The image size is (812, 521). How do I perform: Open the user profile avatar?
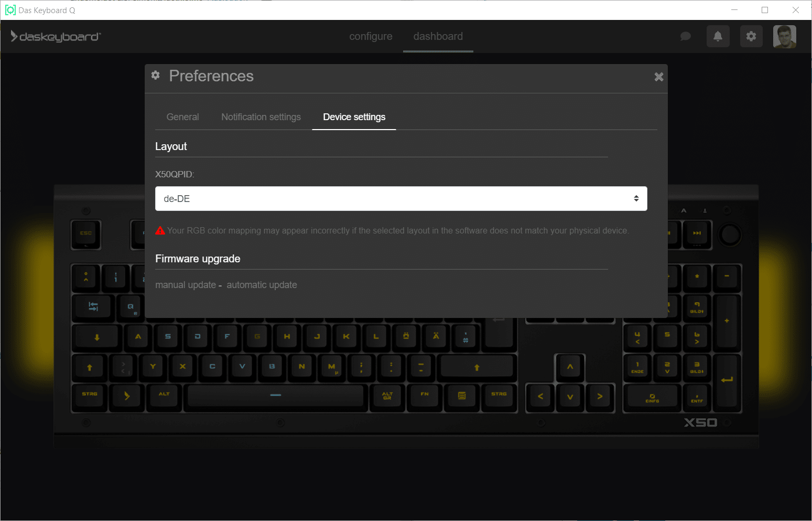click(x=784, y=36)
